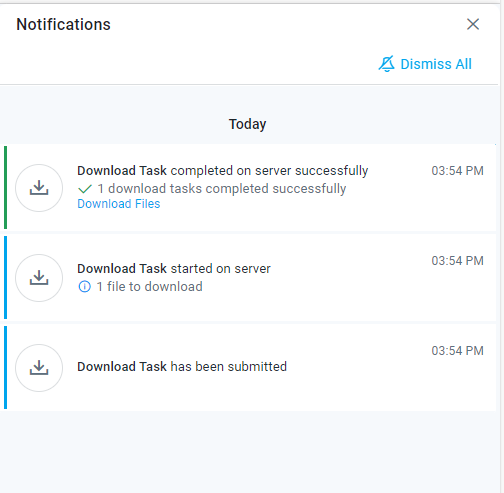504x493 pixels.
Task: Click the download icon of the submitted task notification
Action: tap(39, 368)
